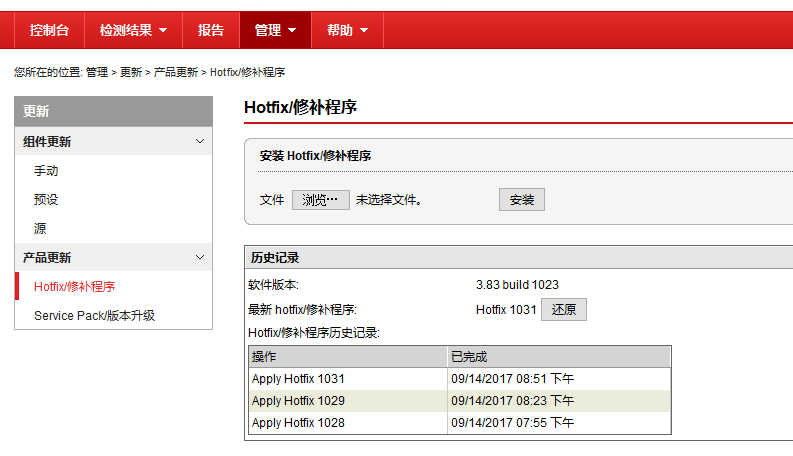Collapse the 组件更新 section chevron

click(x=199, y=142)
